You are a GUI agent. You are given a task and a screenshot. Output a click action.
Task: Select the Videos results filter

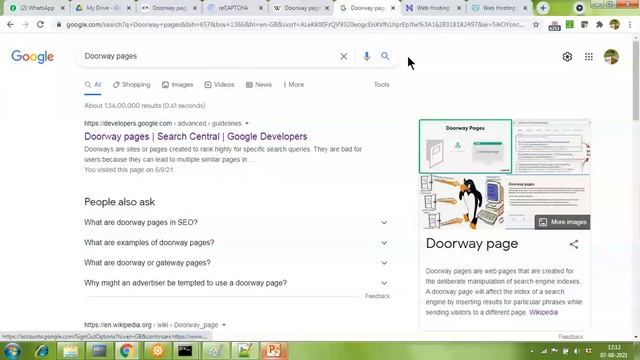[220, 84]
